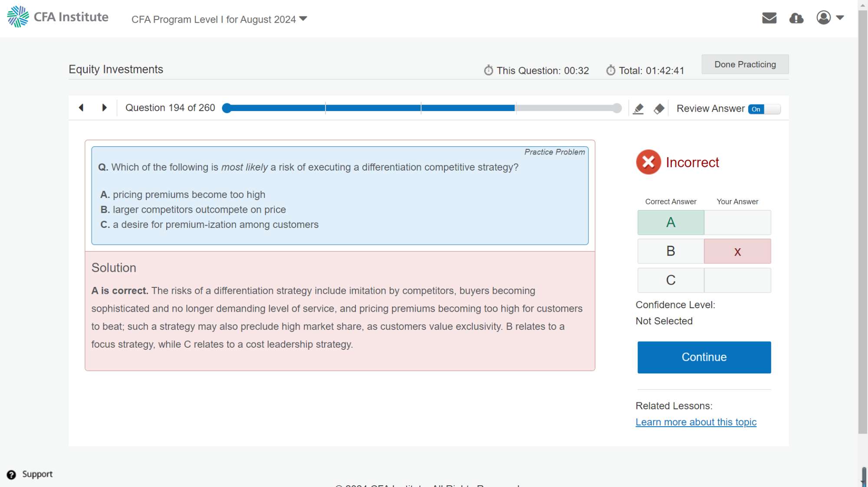The height and width of the screenshot is (487, 868).
Task: Click the question progress slider handle
Action: pos(227,108)
